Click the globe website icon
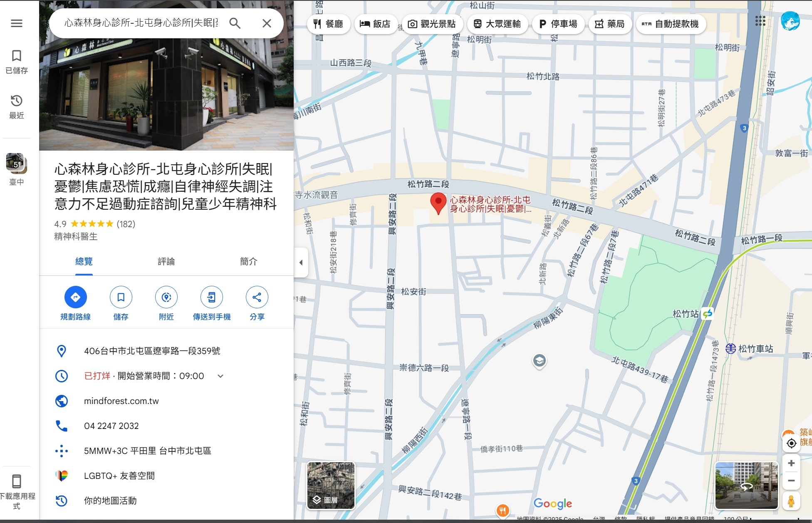The width and height of the screenshot is (812, 523). [x=62, y=401]
